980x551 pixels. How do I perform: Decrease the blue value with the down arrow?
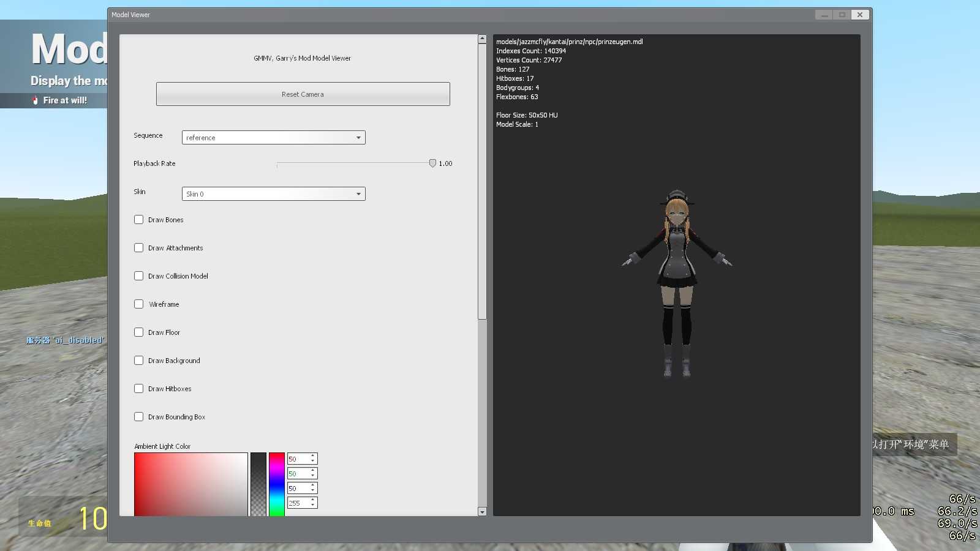tap(313, 492)
